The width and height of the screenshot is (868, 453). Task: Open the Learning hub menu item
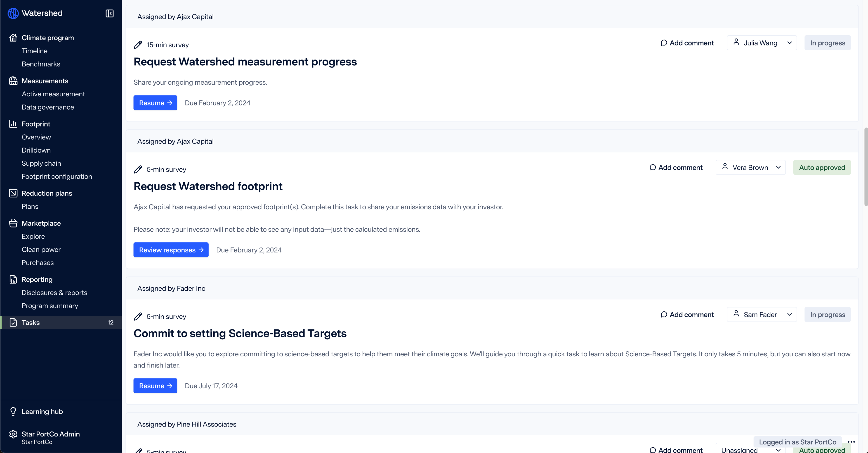tap(42, 412)
